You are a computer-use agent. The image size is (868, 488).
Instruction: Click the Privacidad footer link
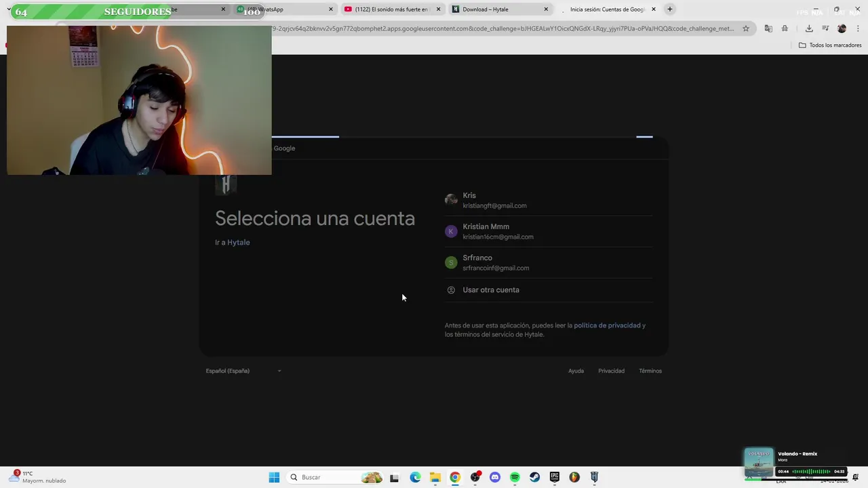pos(611,371)
